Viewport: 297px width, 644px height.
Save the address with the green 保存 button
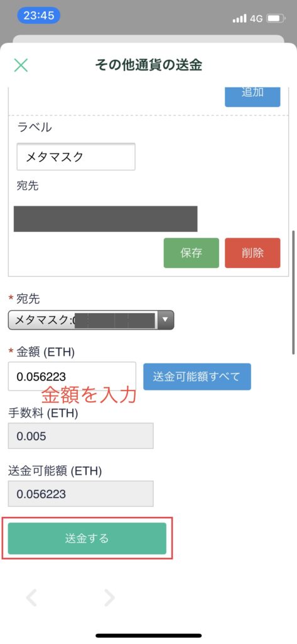click(x=191, y=253)
